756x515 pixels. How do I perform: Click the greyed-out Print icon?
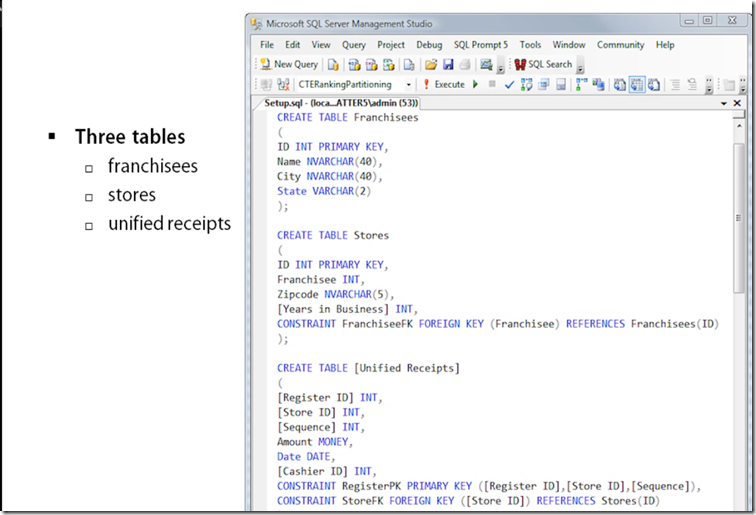click(465, 65)
